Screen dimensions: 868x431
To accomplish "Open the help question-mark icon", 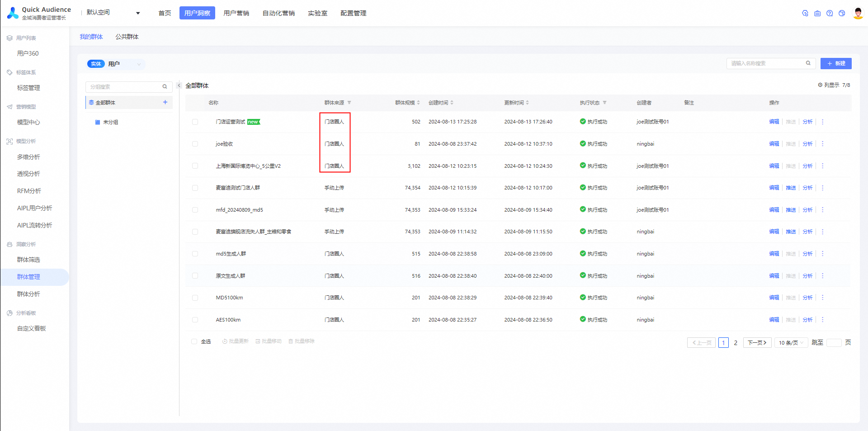I will tap(830, 13).
